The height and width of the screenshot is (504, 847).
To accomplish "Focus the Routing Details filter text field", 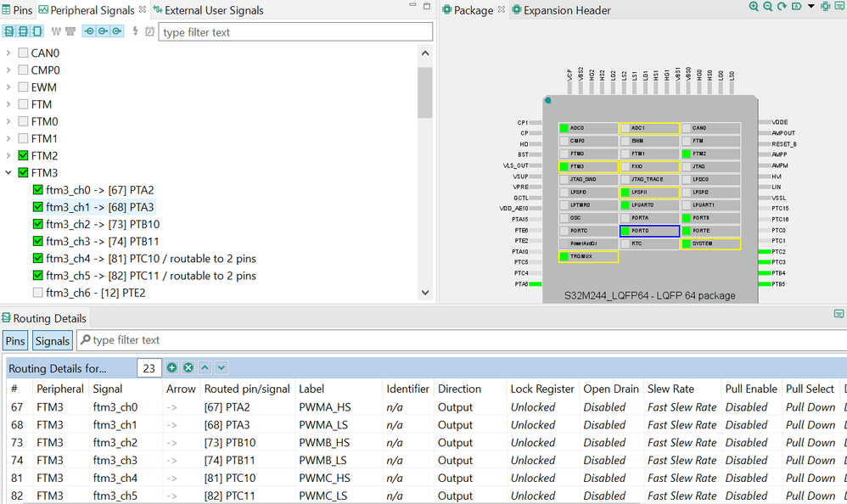I will 462,340.
